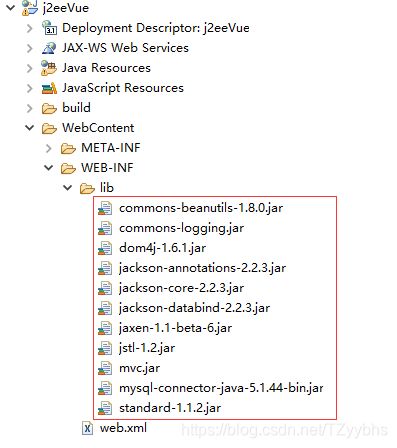Image resolution: width=397 pixels, height=448 pixels.
Task: Select standard-1.1.2.jar entry
Action: point(170,408)
